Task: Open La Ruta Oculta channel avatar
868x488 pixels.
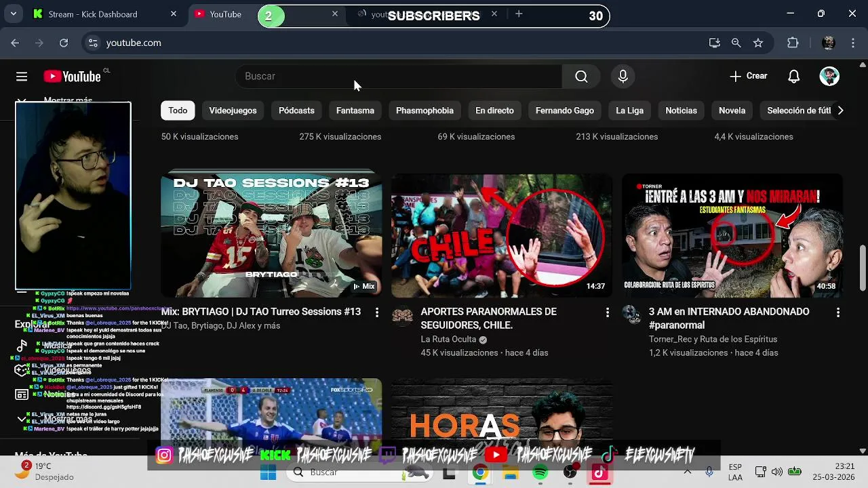Action: 402,317
